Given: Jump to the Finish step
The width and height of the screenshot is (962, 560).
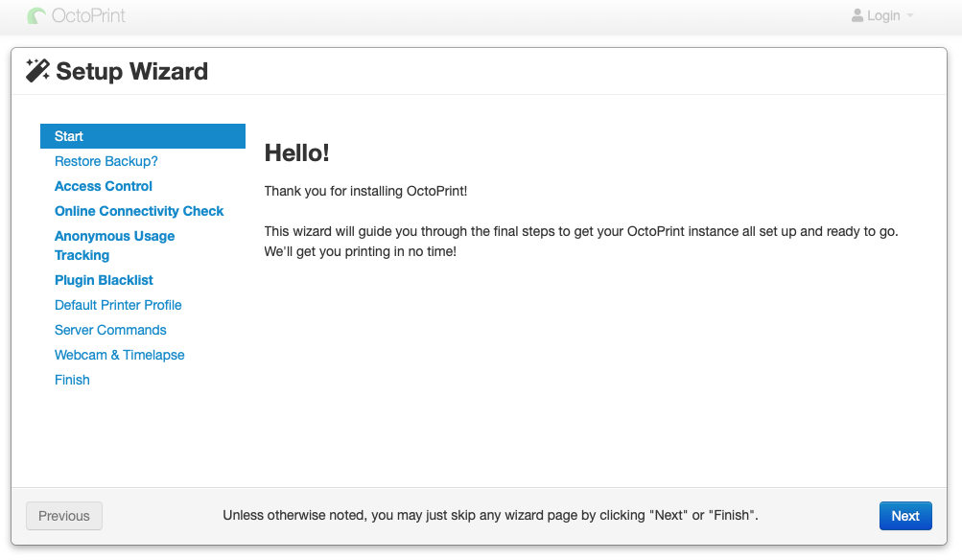Looking at the screenshot, I should click(72, 380).
